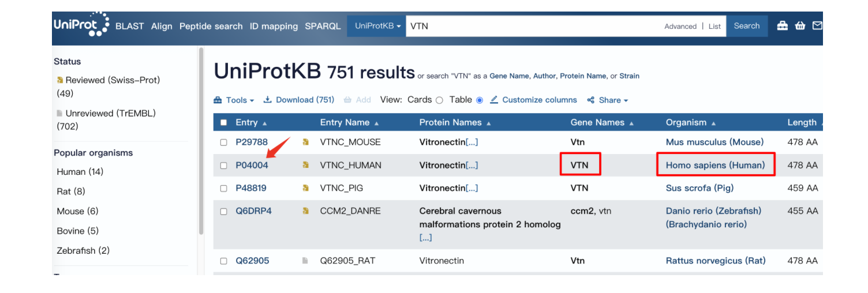
Task: Open the basket icon in header
Action: 800,26
